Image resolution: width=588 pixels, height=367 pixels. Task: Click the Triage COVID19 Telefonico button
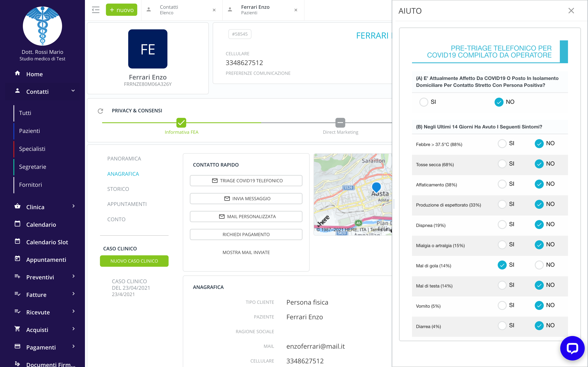[x=246, y=181]
